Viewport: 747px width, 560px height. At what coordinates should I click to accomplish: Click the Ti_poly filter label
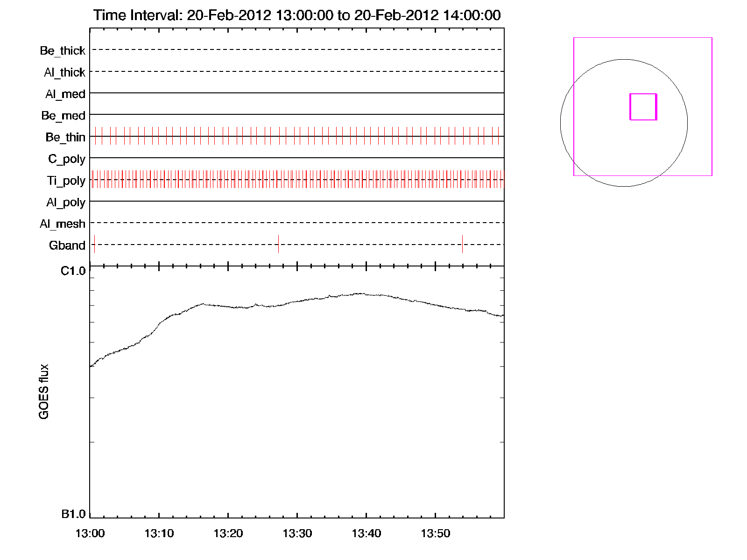66,181
